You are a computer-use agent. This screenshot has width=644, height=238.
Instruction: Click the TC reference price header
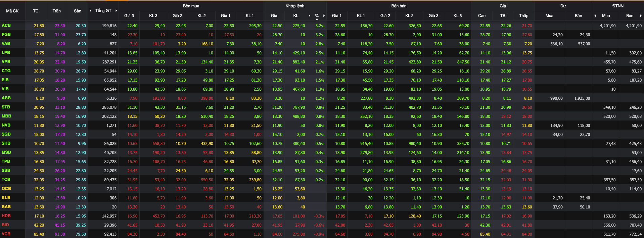point(36,11)
